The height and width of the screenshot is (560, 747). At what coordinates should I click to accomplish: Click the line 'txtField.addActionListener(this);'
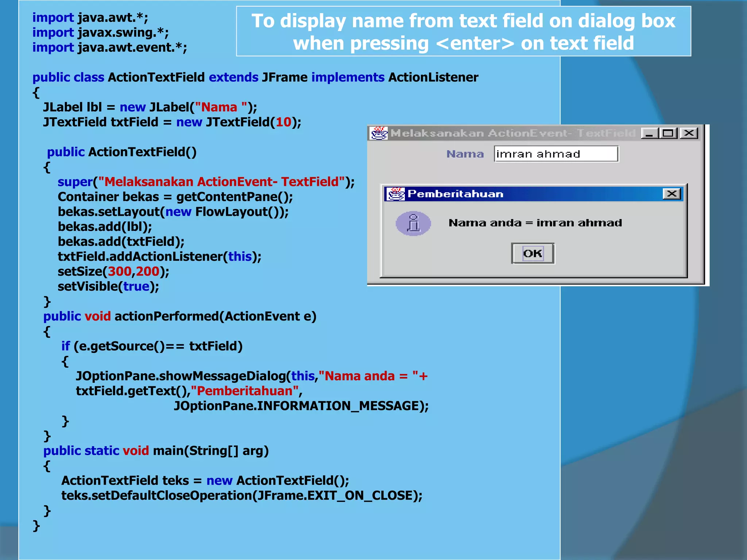pos(159,257)
